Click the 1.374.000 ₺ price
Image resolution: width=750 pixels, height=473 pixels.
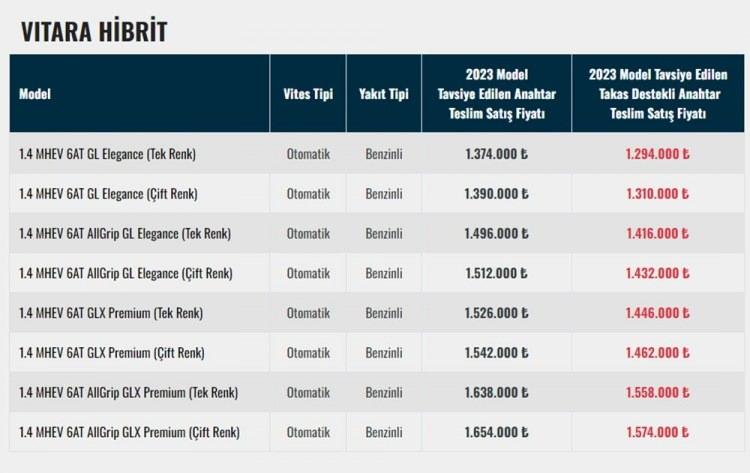[x=496, y=154]
